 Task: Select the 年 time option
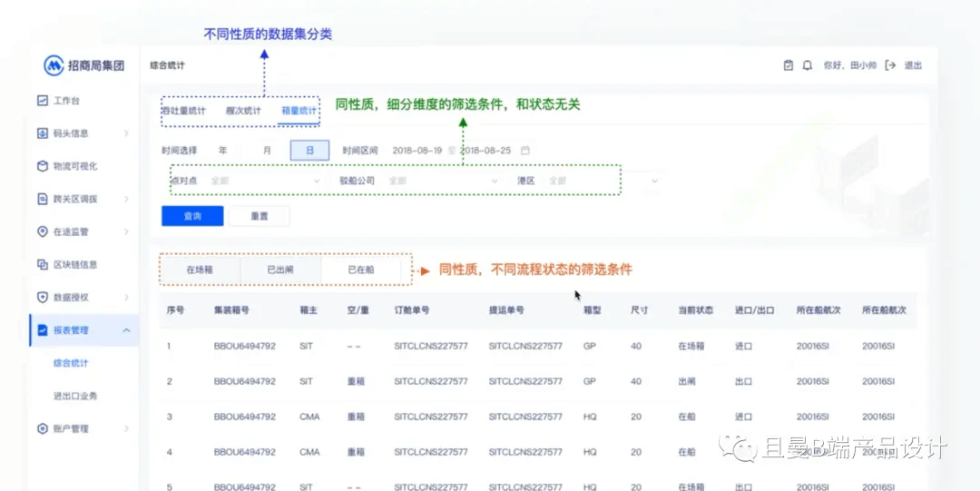222,151
